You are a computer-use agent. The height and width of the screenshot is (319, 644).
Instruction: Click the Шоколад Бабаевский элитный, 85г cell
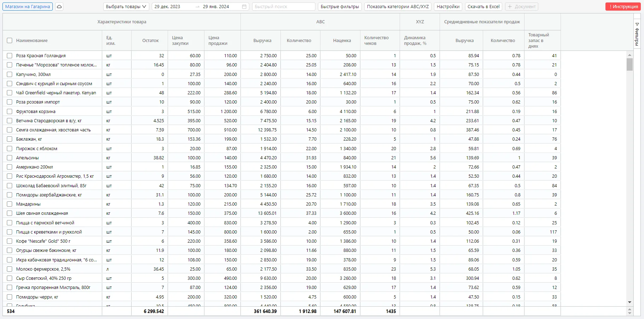click(51, 186)
